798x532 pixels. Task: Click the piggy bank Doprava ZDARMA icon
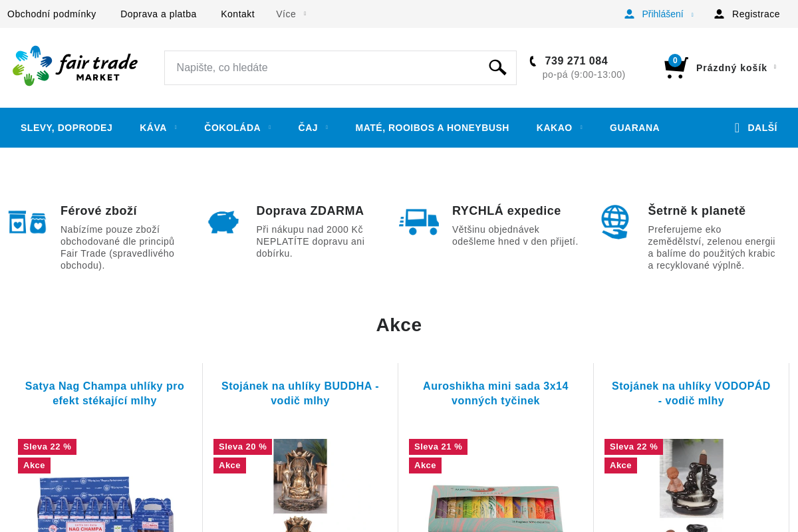[223, 221]
